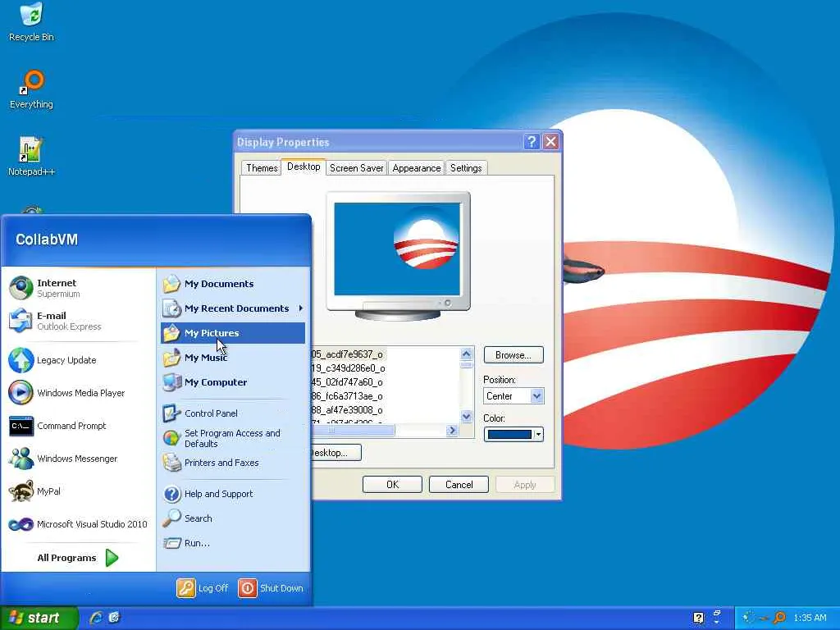Screen dimensions: 840x630
Task: Launch Command Prompt from Start menu
Action: click(x=78, y=426)
